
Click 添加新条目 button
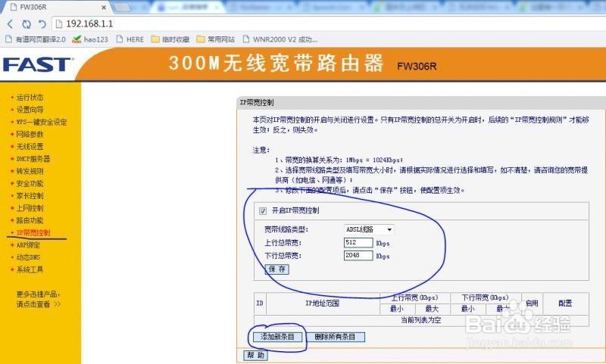(277, 337)
